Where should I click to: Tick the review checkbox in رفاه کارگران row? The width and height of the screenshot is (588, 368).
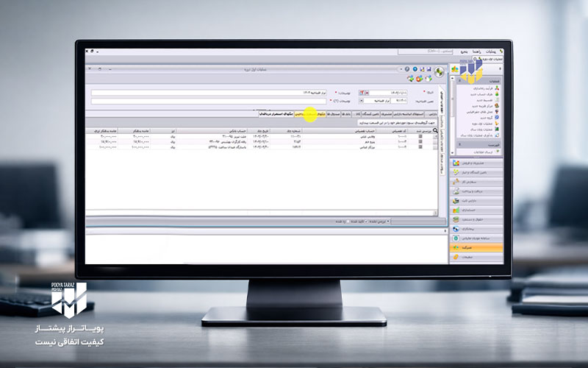click(420, 142)
